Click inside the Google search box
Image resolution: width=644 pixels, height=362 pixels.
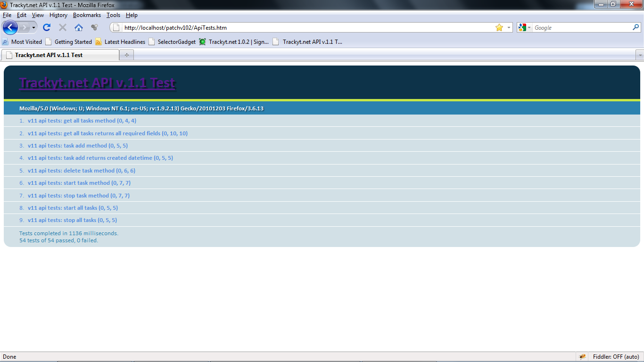tap(582, 28)
